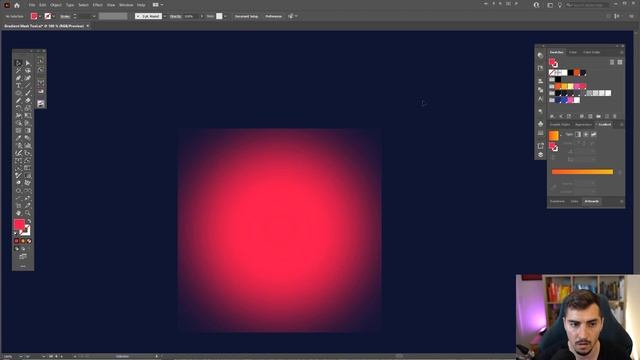Open Swatch Libraries menu icon
640x360 pixels.
552,116
